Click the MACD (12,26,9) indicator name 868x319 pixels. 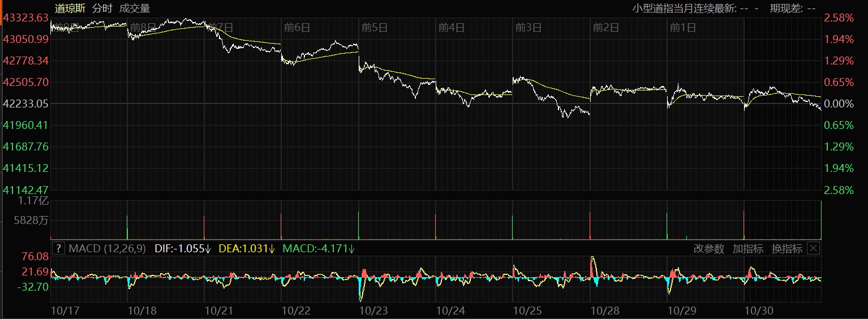108,249
